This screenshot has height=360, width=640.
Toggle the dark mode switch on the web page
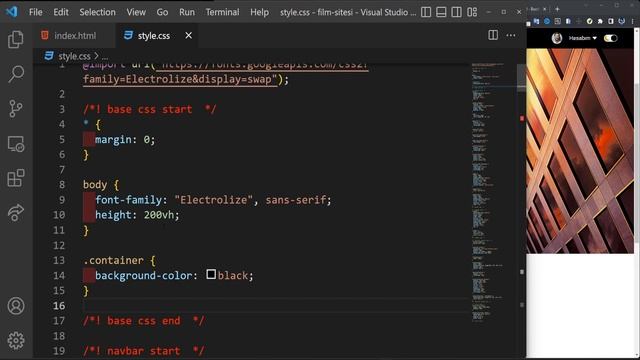pyautogui.click(x=611, y=38)
